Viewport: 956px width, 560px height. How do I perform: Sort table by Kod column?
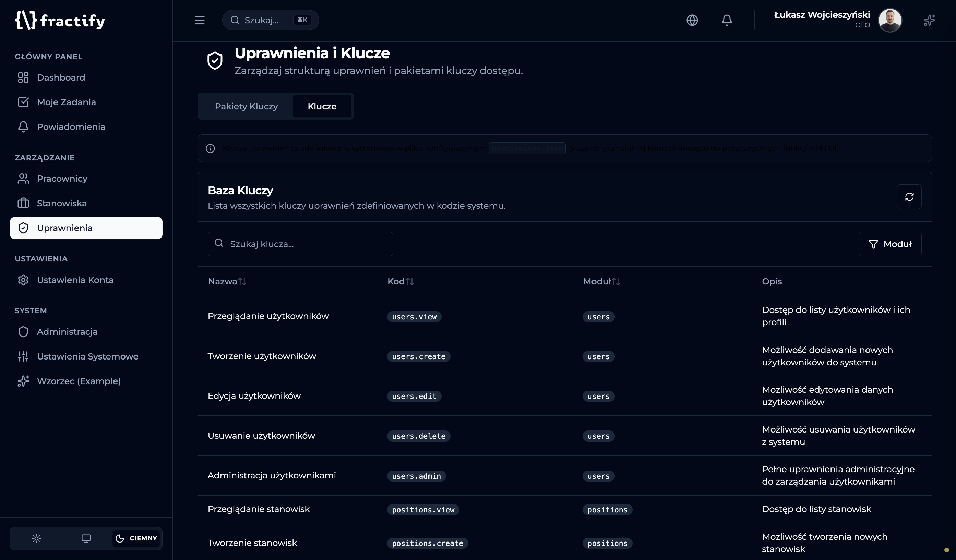[x=401, y=281]
